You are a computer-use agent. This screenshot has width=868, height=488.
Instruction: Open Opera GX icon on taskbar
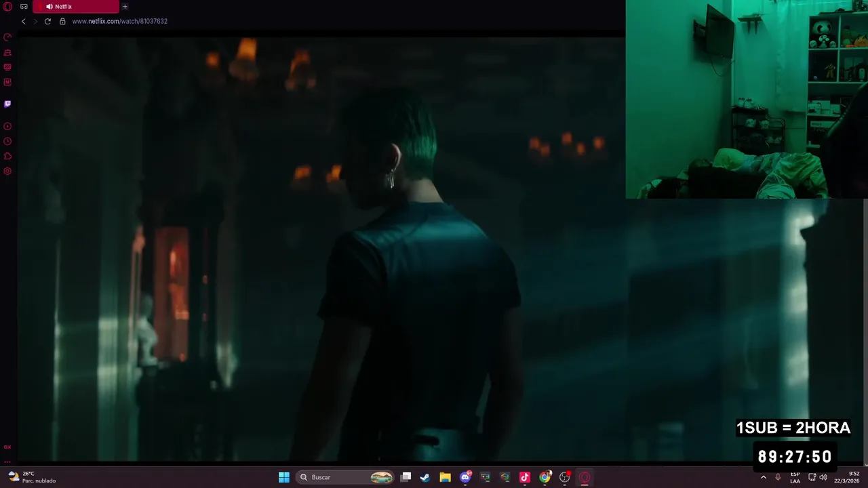tap(585, 477)
